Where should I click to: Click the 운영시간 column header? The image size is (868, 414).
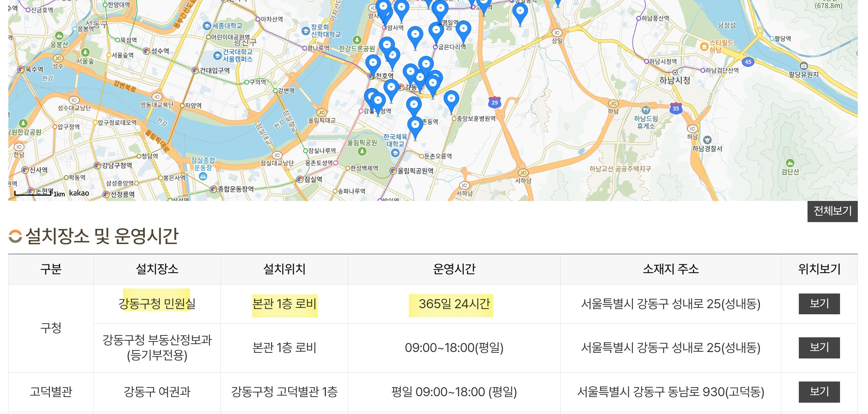tap(454, 269)
